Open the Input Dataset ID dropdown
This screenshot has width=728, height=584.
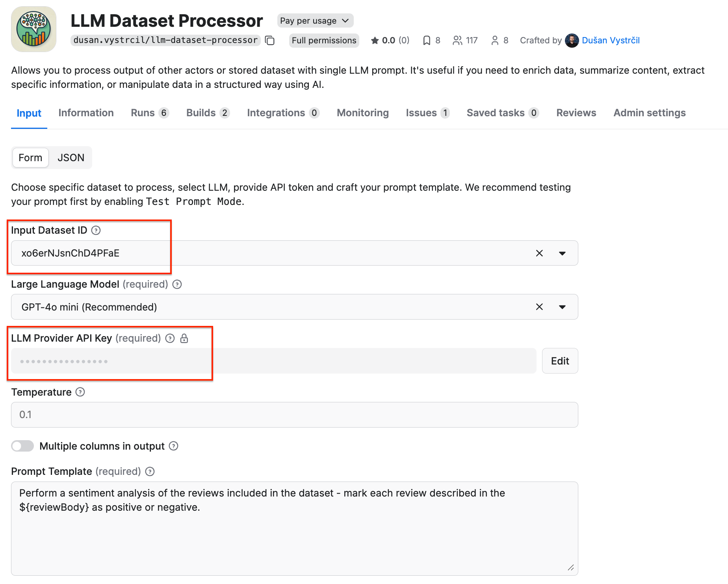[x=563, y=253]
